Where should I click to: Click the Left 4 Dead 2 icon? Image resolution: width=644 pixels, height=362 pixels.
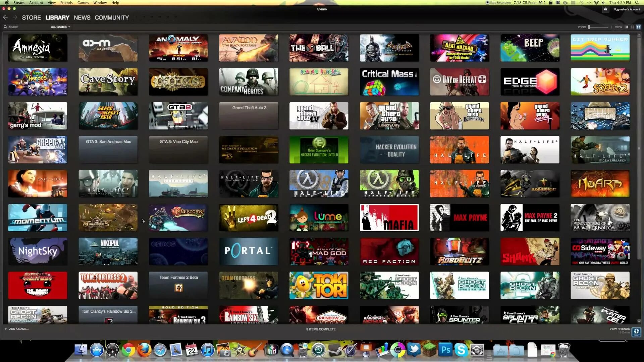(x=249, y=217)
